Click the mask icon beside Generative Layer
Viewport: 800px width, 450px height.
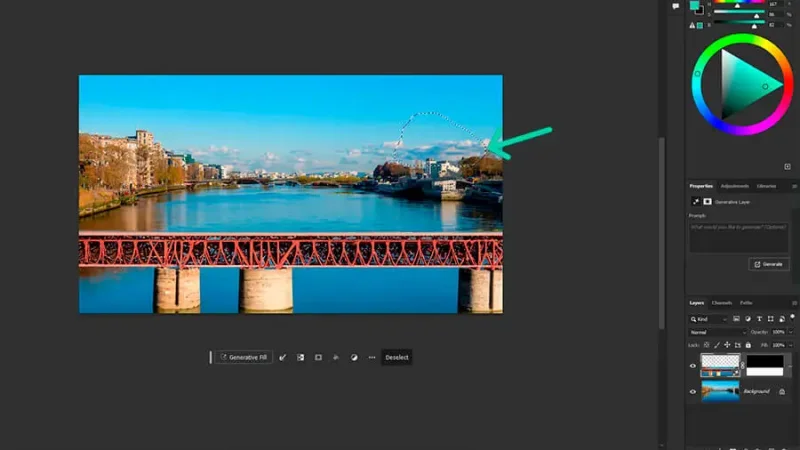(707, 202)
